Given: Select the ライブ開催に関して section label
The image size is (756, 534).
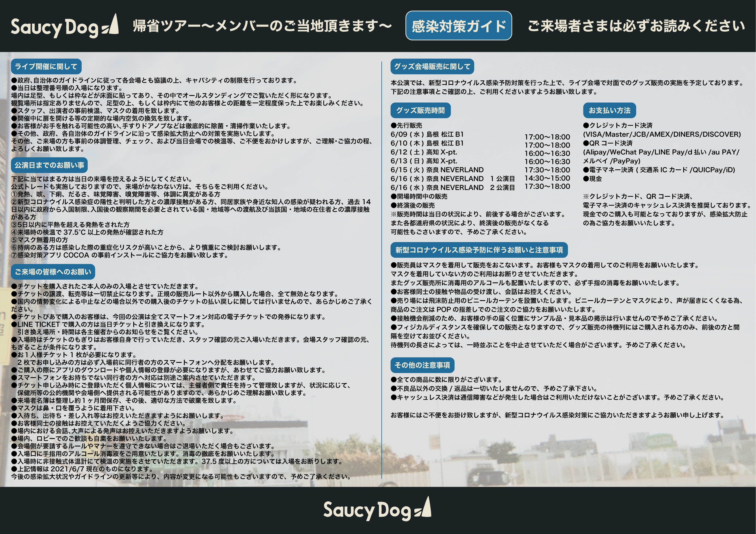Looking at the screenshot, I should click(x=46, y=66).
